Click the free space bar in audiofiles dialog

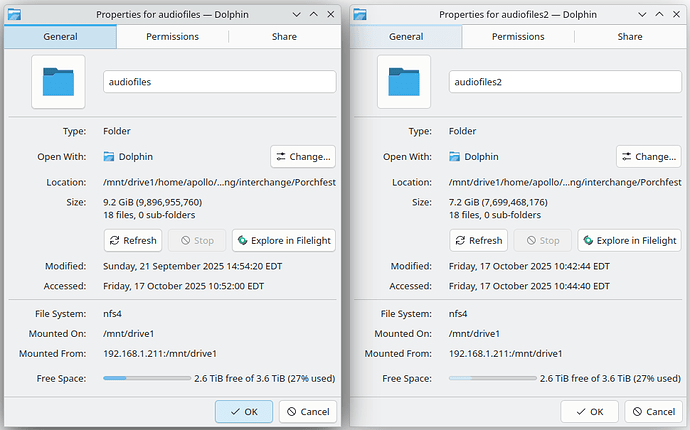147,379
